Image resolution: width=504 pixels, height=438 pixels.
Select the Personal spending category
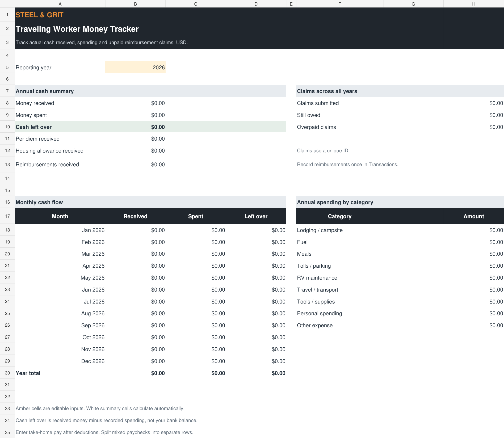click(320, 313)
